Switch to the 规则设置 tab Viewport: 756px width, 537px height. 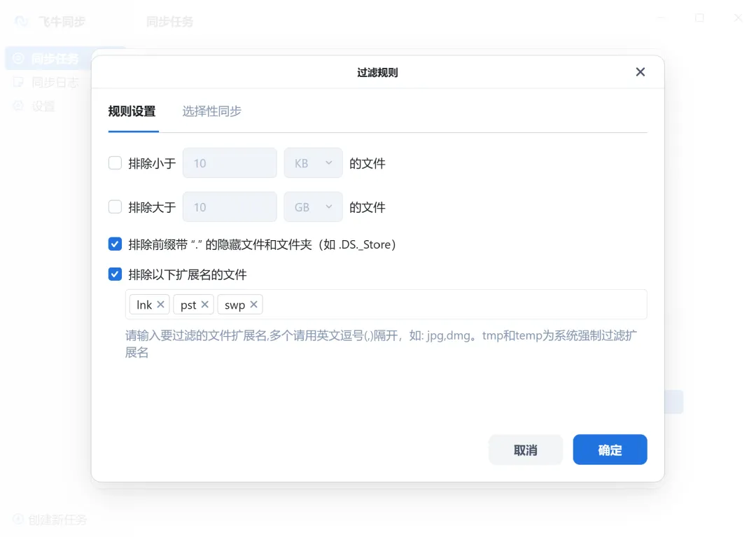tap(132, 111)
